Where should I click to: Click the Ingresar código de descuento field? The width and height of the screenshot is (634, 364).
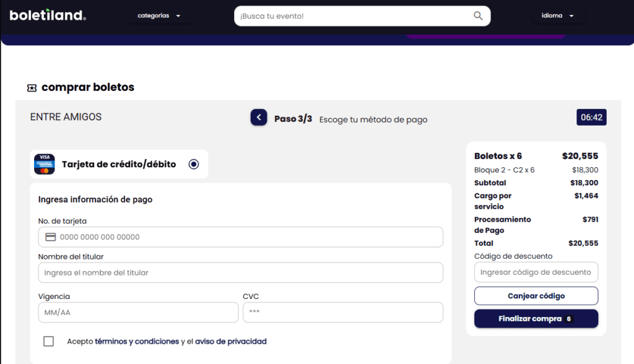coord(536,272)
